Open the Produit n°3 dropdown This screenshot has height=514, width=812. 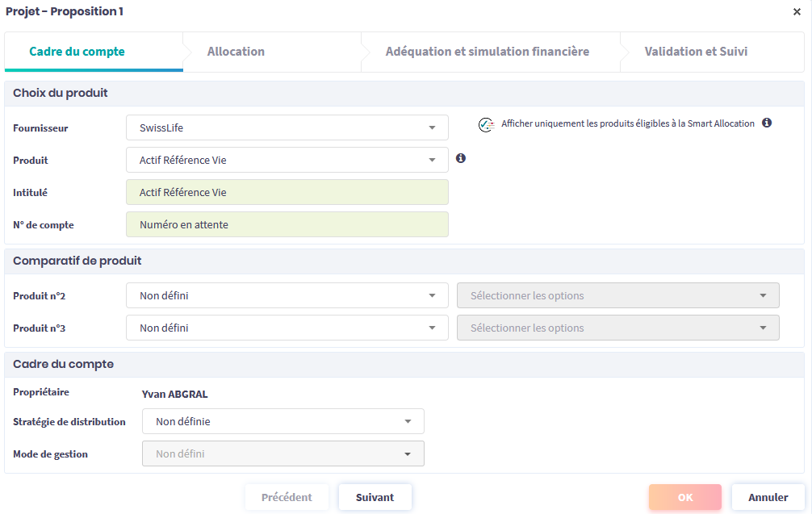[x=287, y=328]
